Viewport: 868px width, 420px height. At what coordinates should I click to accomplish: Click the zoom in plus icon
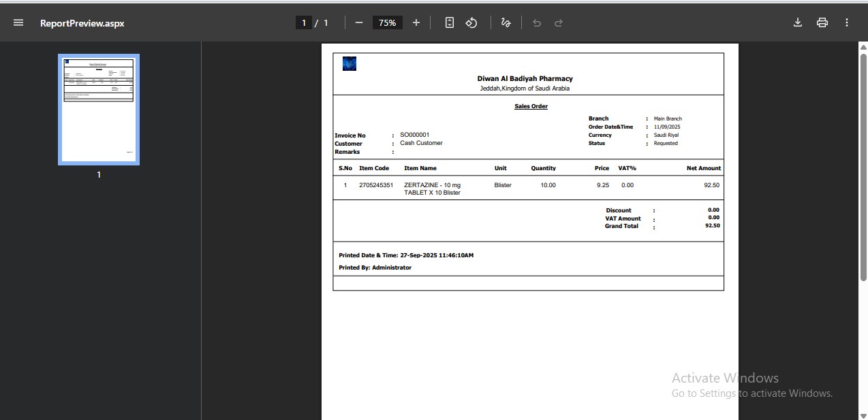pyautogui.click(x=416, y=22)
